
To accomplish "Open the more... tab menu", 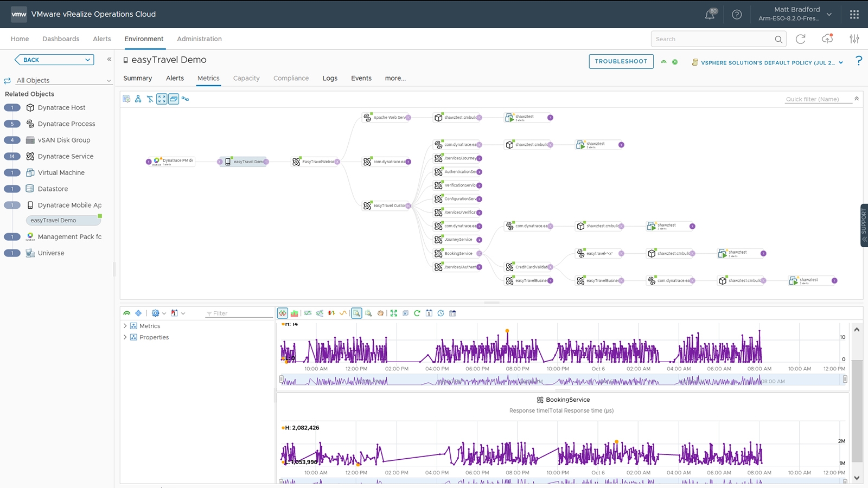I will pos(395,78).
